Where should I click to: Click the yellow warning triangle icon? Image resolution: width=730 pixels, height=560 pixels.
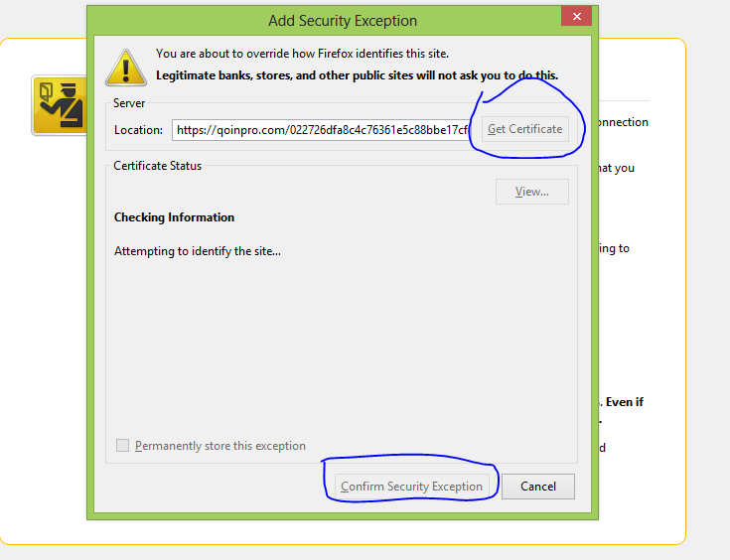pos(126,68)
